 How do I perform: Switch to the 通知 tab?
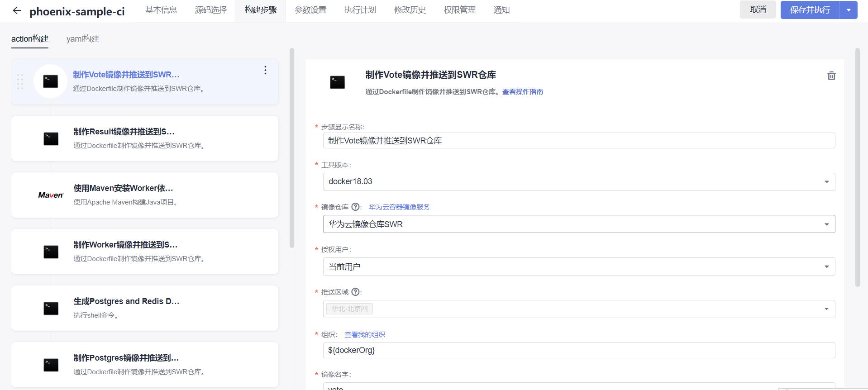tap(501, 10)
